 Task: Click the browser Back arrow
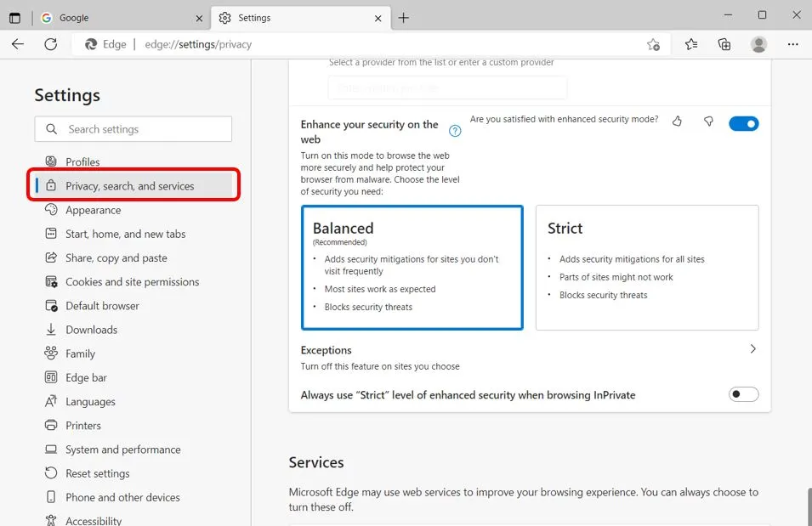[x=18, y=44]
